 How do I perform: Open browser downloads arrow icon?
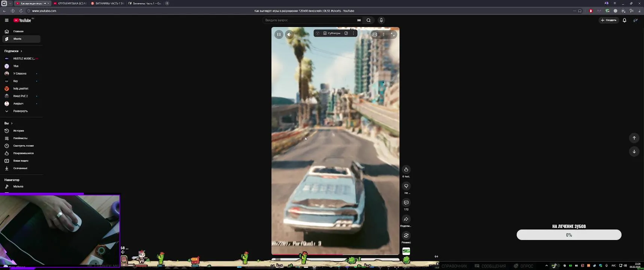coord(639,11)
